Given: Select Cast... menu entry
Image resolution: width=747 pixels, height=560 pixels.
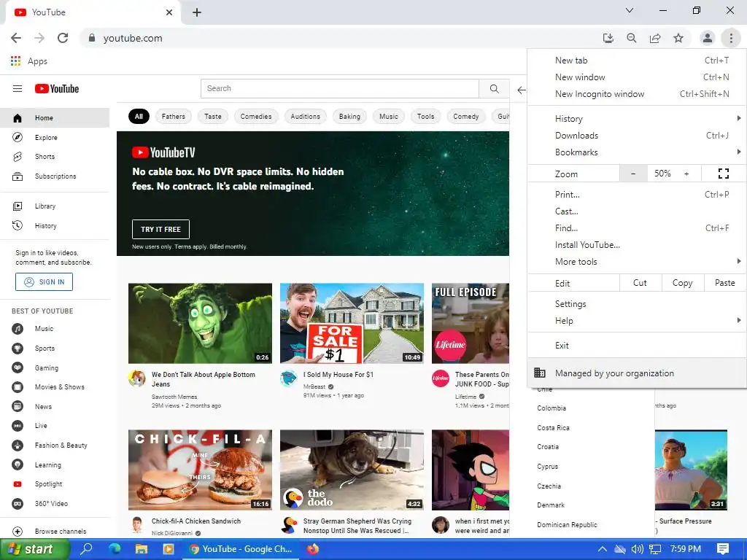Looking at the screenshot, I should [x=637, y=211].
